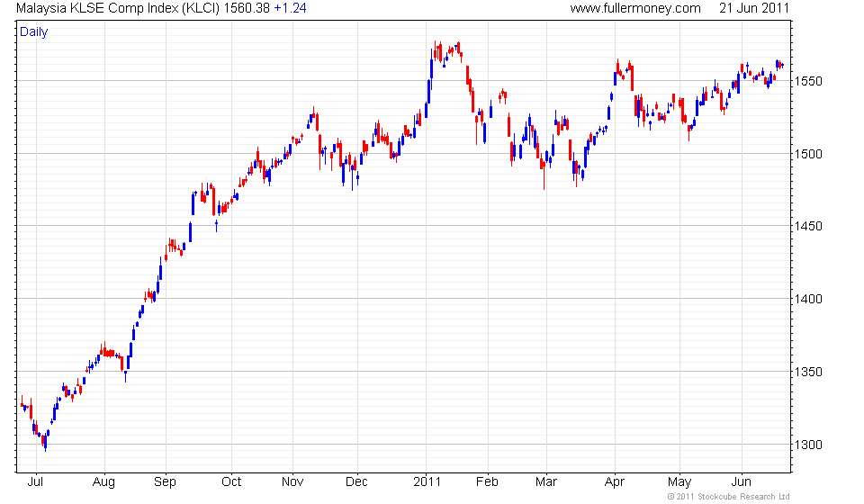Select the index value 1560.38
Screen dimensions: 864x504
pos(247,8)
